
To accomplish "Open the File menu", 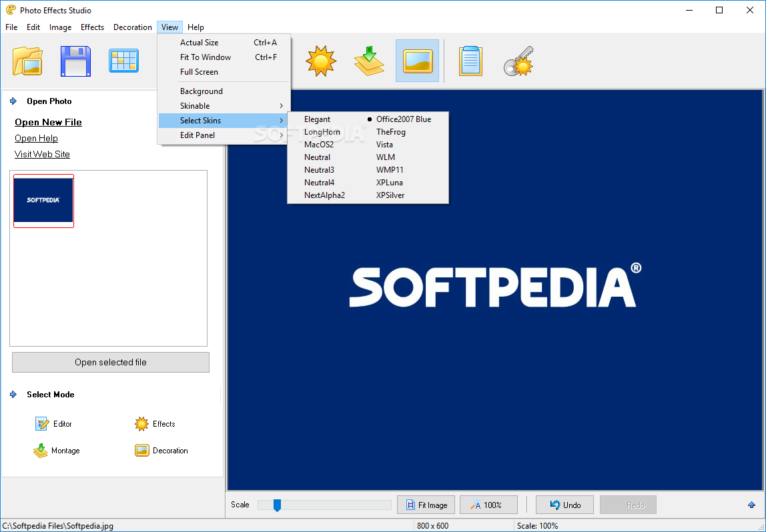I will pos(11,27).
